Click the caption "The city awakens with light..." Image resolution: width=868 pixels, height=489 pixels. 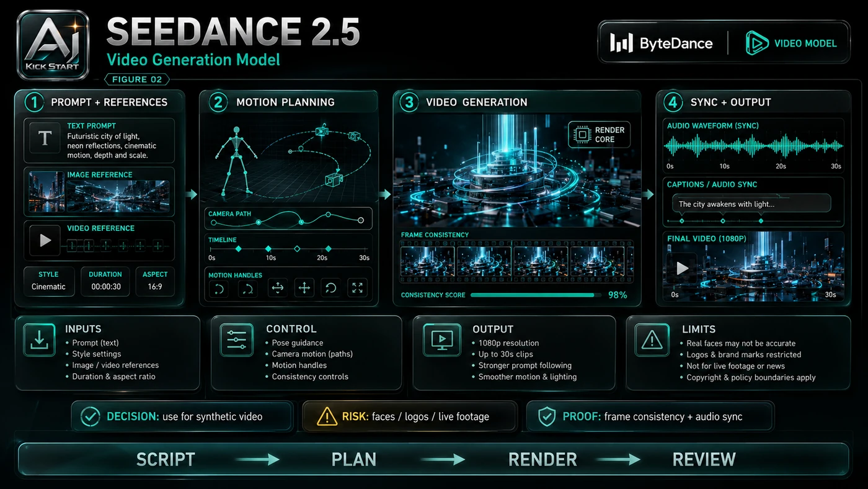[726, 204]
